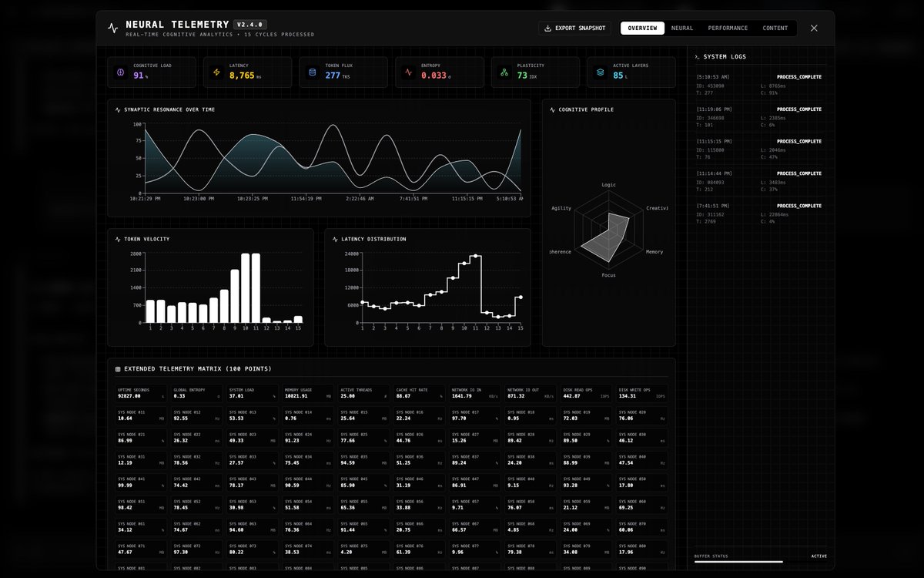Click the Synaptic Resonance panel pulse icon
The height and width of the screenshot is (578, 924).
[x=118, y=109]
